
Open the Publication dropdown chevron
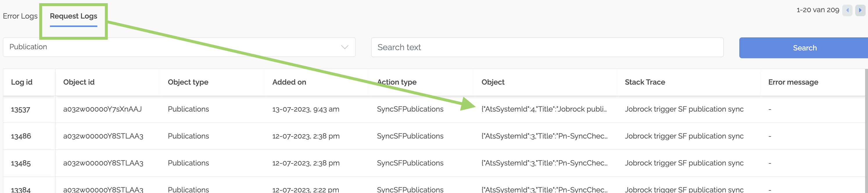344,47
